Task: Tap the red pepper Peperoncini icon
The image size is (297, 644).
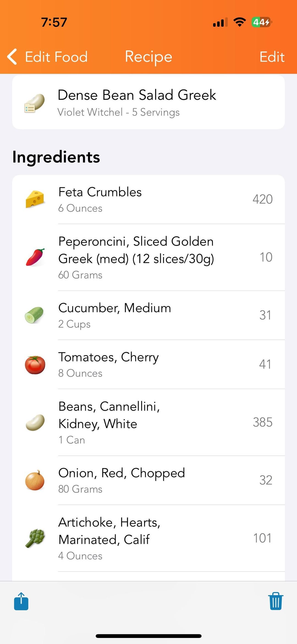Action: 35,257
